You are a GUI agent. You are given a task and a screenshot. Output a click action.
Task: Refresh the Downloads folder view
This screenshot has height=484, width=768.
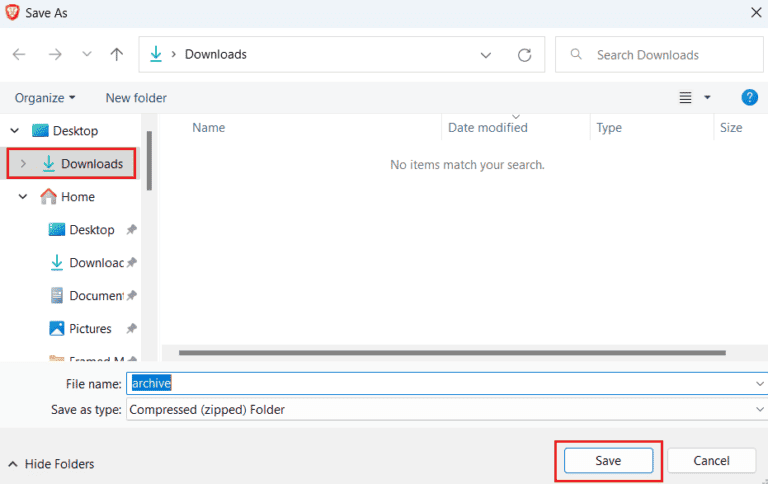524,55
